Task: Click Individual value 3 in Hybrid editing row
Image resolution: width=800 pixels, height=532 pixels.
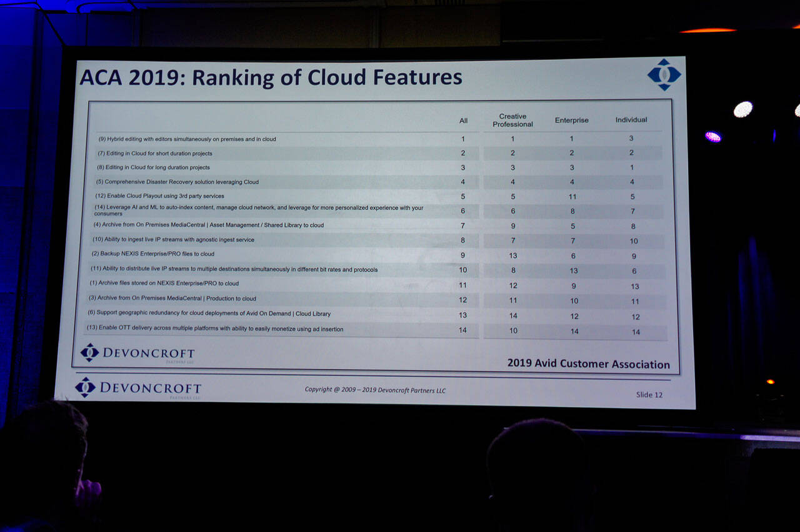Action: 631,139
